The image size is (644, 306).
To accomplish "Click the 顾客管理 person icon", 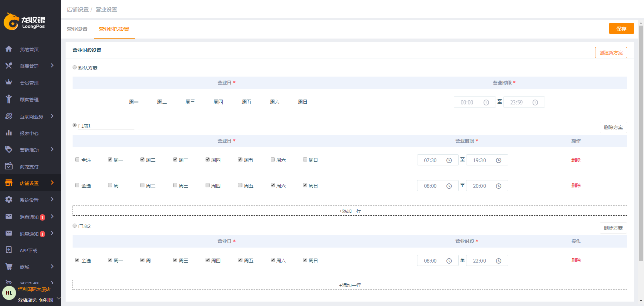I will pyautogui.click(x=9, y=99).
